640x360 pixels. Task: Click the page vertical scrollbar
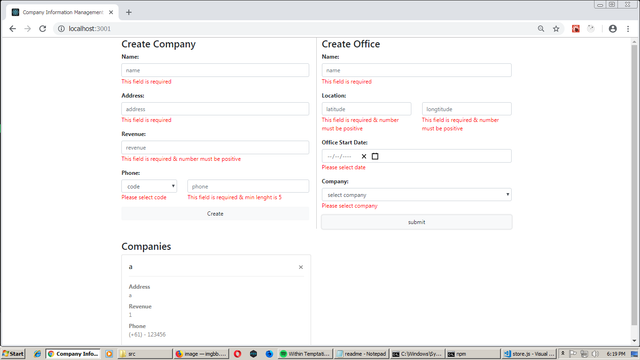[634, 186]
